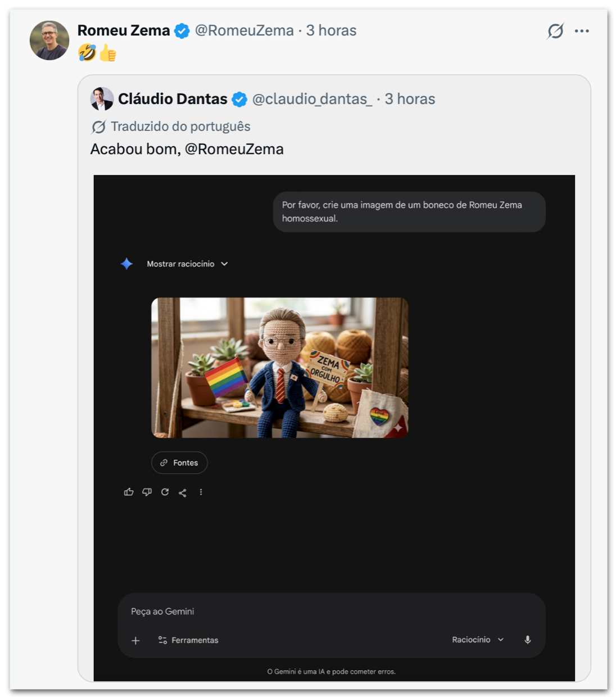The height and width of the screenshot is (697, 616).
Task: Click the Traduzido do português translation label
Action: (x=180, y=126)
